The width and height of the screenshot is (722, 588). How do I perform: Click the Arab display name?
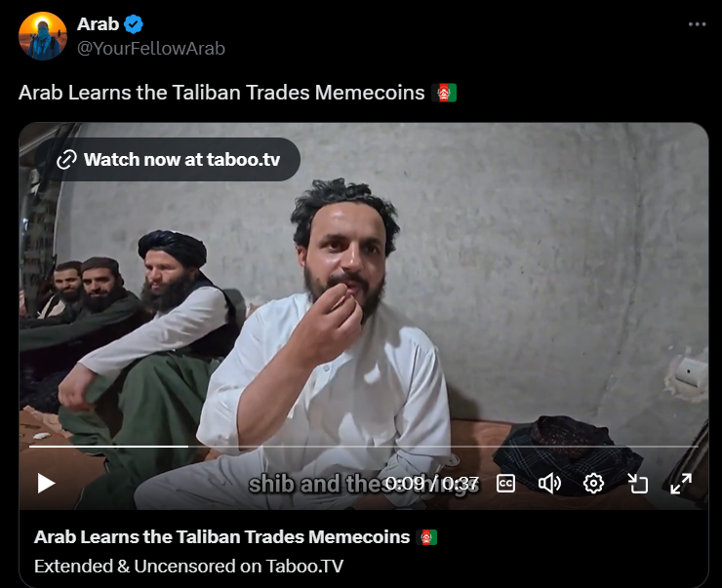point(99,24)
